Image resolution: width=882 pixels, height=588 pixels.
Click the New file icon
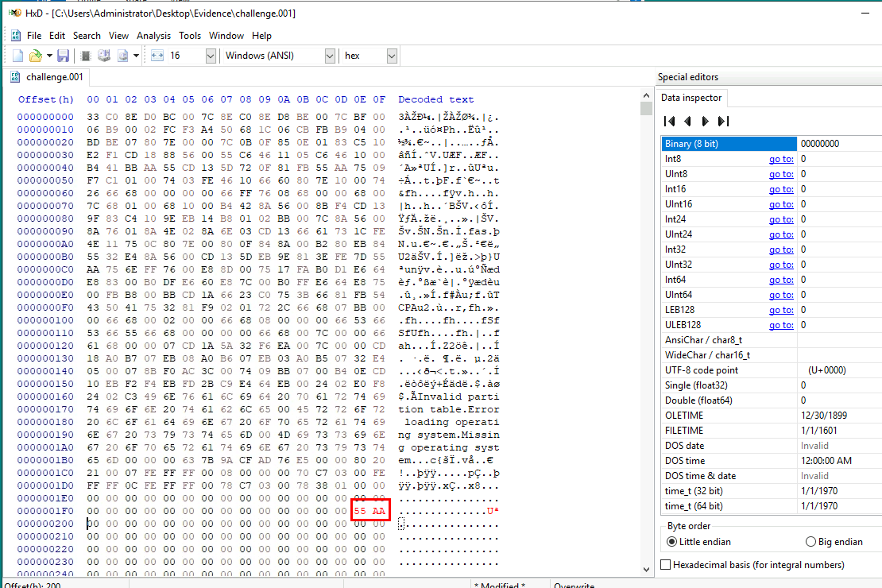[x=17, y=56]
